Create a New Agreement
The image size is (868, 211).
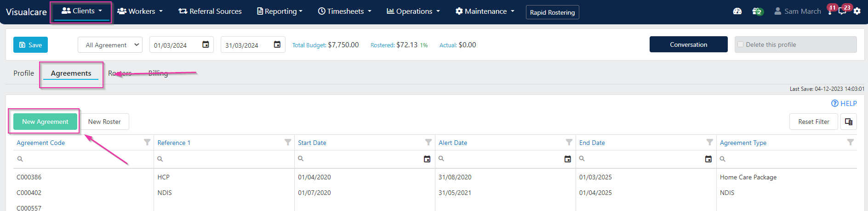pyautogui.click(x=45, y=122)
